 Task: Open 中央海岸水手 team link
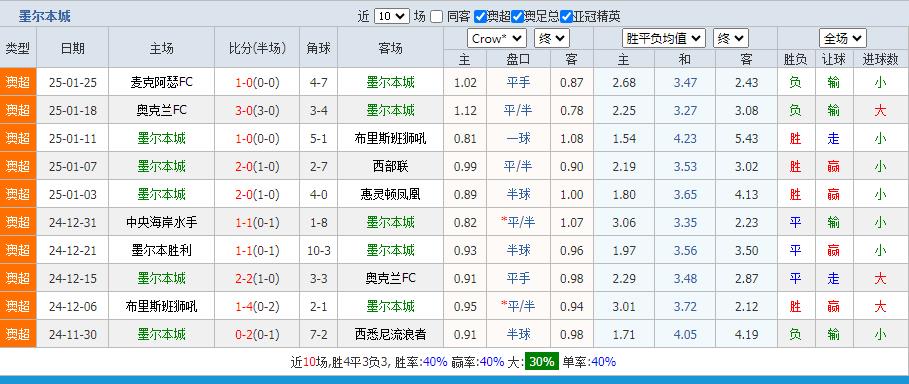click(x=162, y=222)
